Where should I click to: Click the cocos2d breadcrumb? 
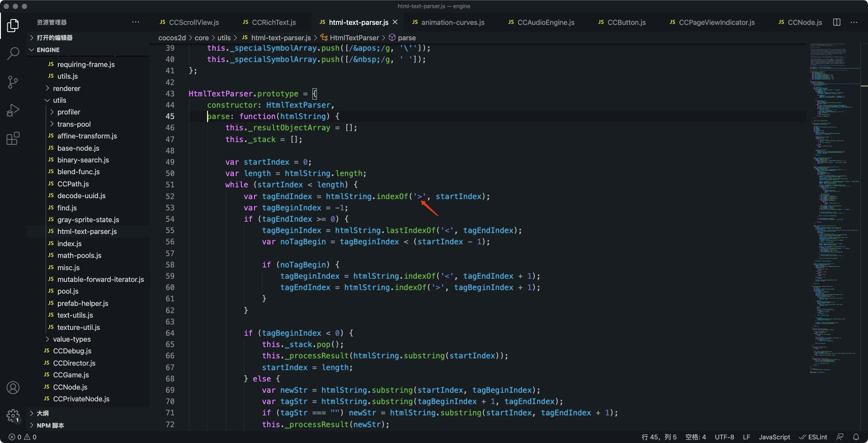tap(172, 38)
